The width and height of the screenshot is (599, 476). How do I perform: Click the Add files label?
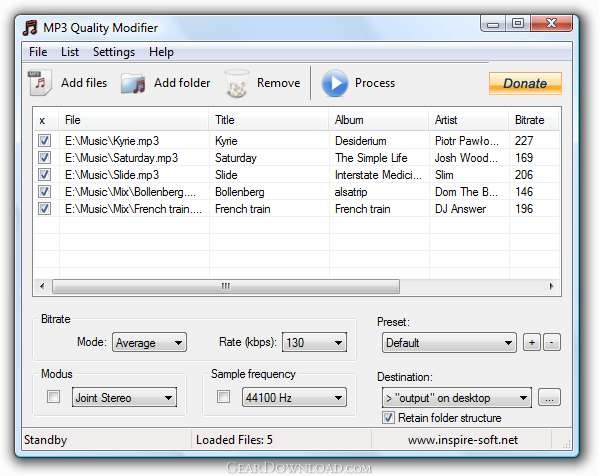84,83
